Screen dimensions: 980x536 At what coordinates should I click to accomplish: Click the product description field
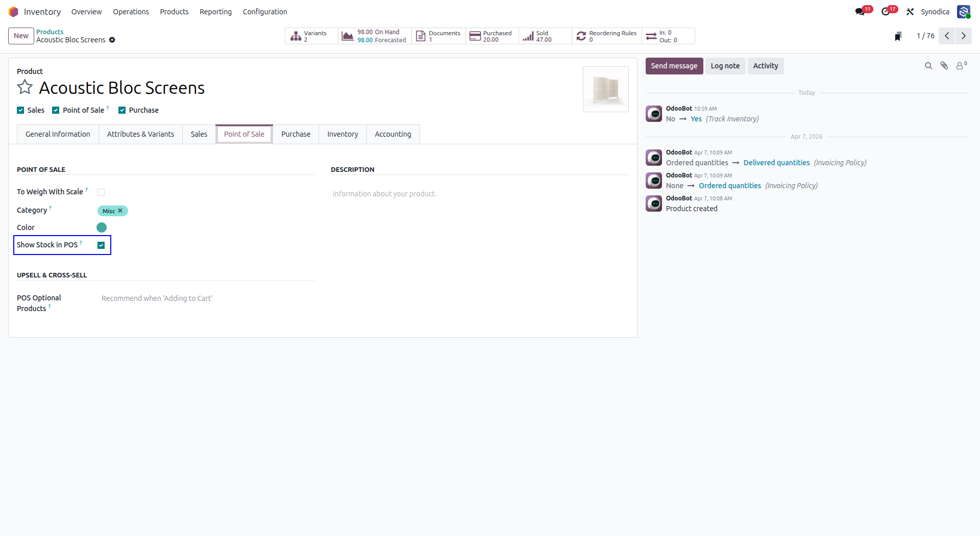click(x=479, y=194)
